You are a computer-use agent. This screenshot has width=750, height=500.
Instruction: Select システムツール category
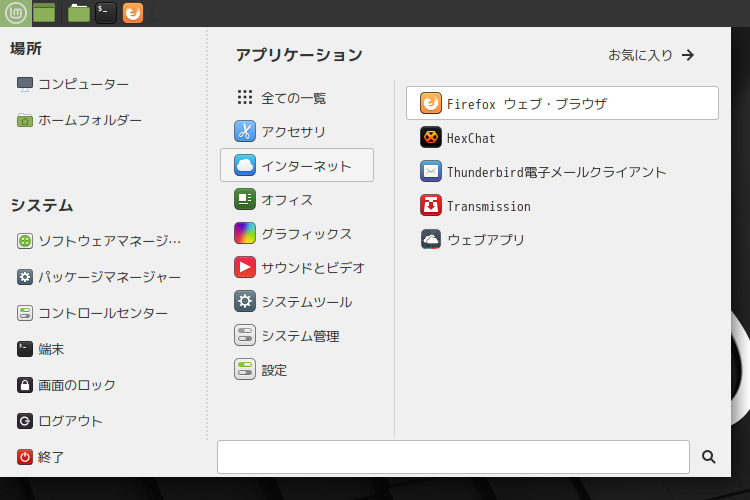tap(297, 301)
